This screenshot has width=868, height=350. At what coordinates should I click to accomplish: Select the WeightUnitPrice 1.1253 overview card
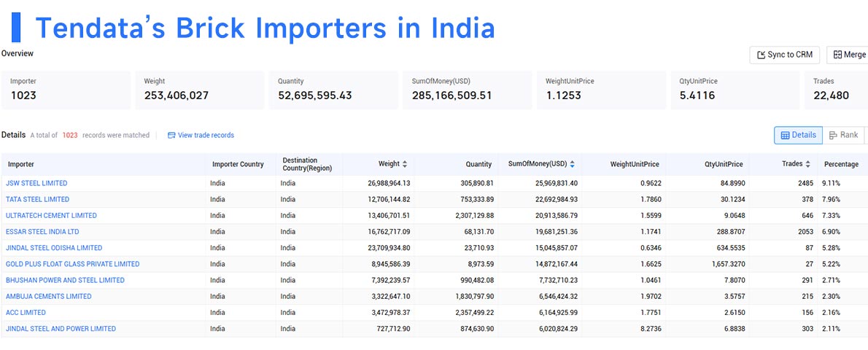tap(601, 90)
